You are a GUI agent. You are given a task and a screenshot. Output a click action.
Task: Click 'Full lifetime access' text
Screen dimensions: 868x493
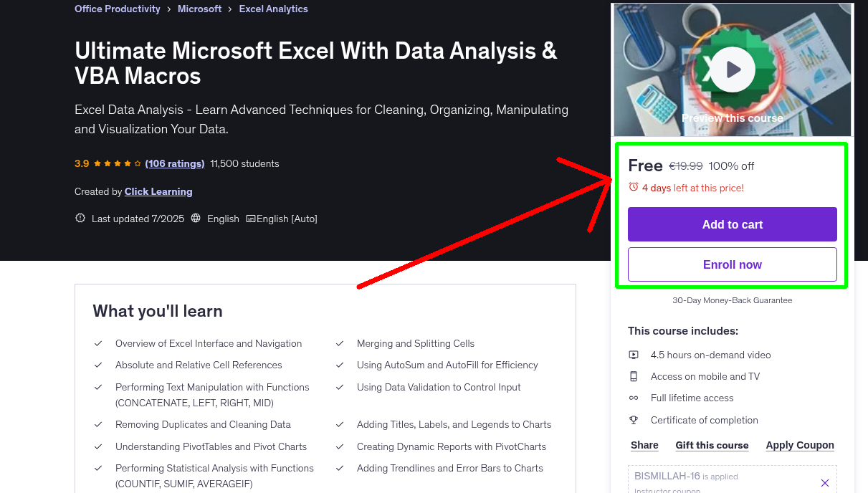pyautogui.click(x=692, y=398)
